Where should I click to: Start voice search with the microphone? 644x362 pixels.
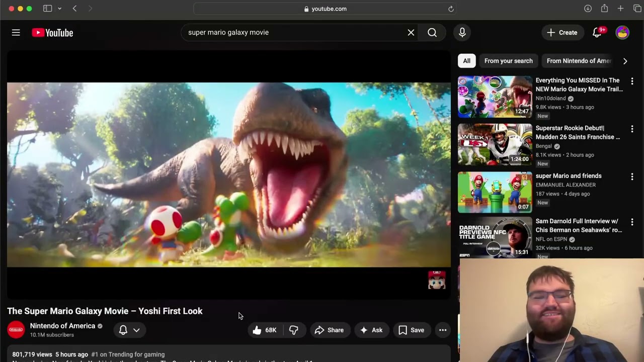point(462,32)
